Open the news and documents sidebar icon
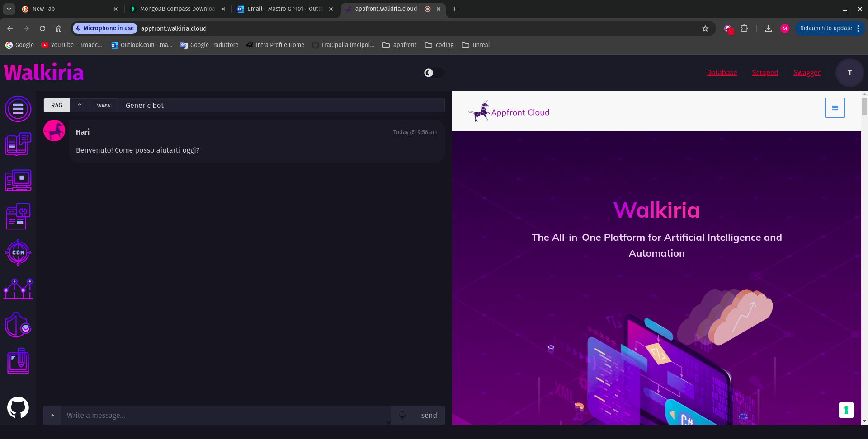This screenshot has height=439, width=868. pyautogui.click(x=18, y=144)
